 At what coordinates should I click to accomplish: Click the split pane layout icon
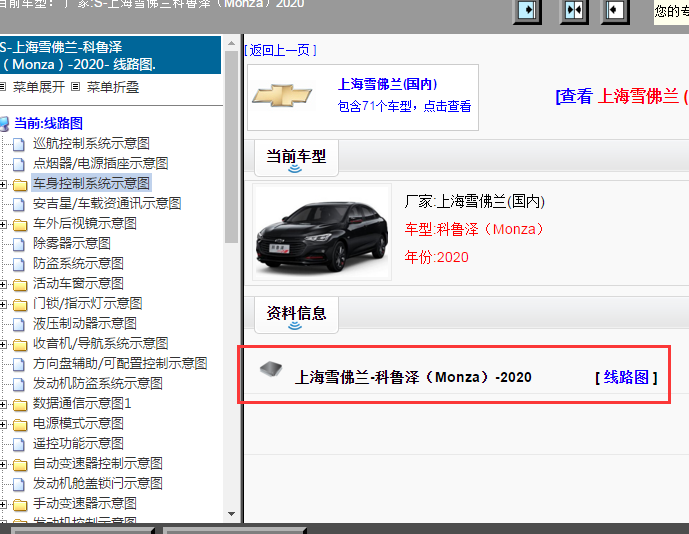point(574,10)
